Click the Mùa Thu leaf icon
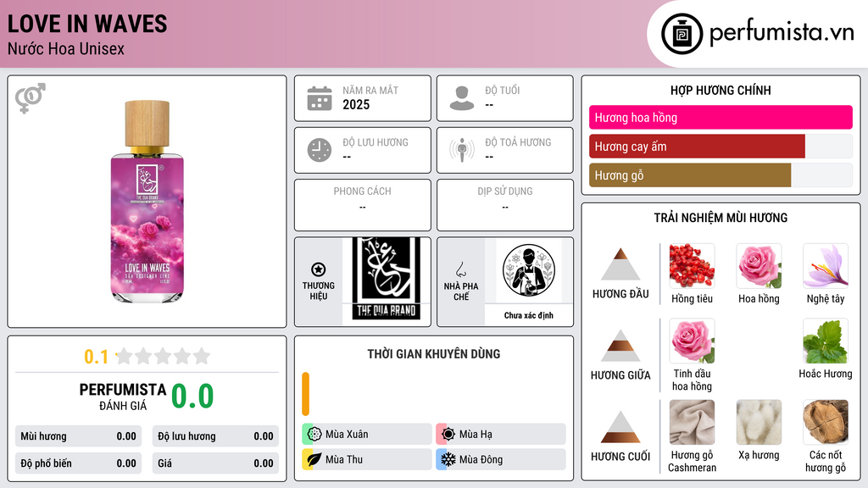This screenshot has width=868, height=488. coord(314,459)
